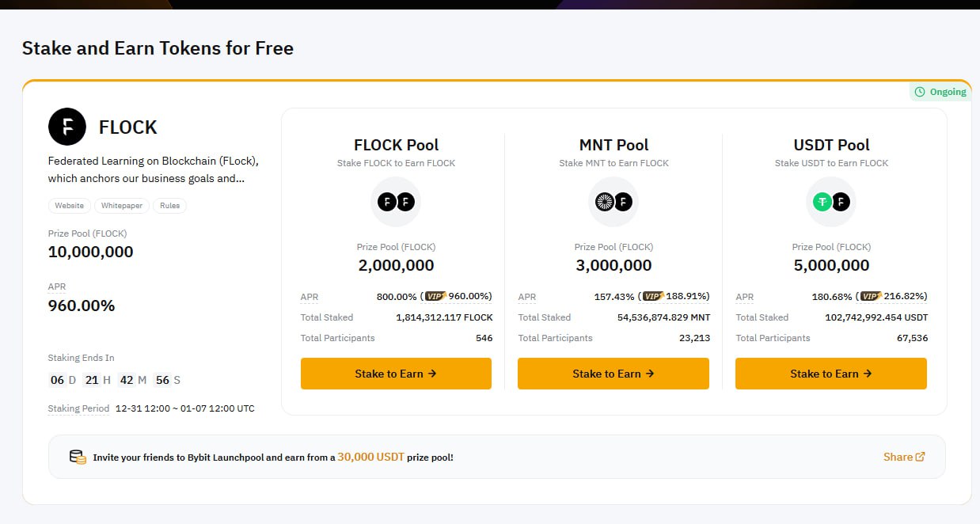The image size is (980, 524).
Task: Click the VIP badge in USDT Pool APR
Action: pyautogui.click(x=871, y=296)
